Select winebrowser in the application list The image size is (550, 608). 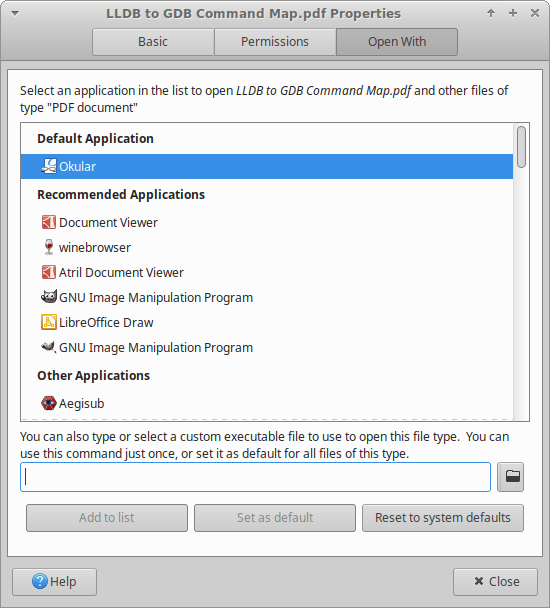(x=267, y=247)
